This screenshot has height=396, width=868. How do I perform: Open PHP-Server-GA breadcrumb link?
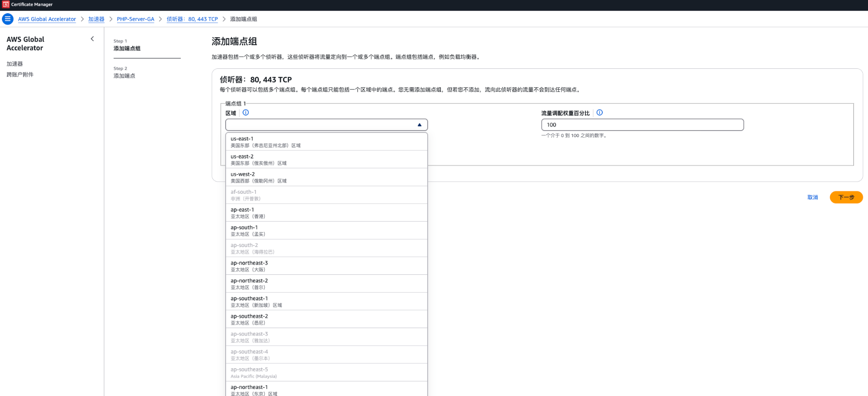(x=135, y=19)
